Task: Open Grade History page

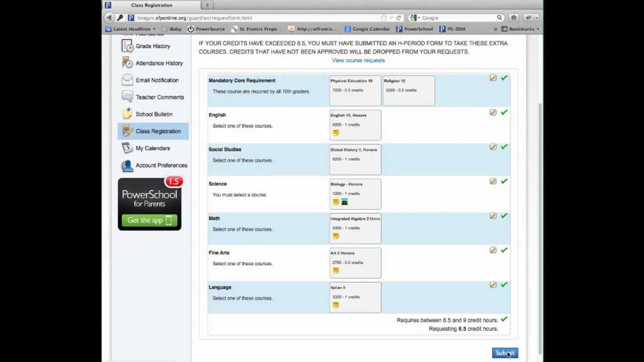Action: tap(153, 46)
